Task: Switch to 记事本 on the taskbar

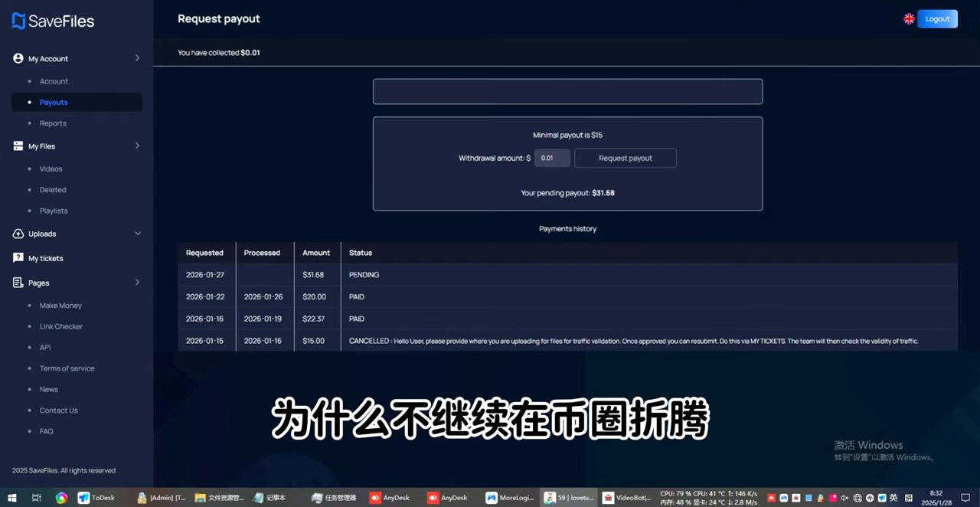Action: 270,498
